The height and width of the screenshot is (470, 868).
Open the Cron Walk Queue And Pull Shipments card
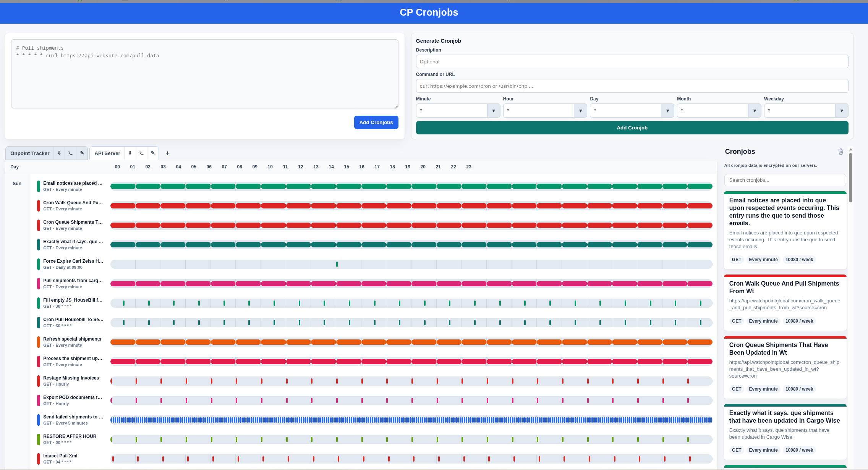[x=785, y=302]
